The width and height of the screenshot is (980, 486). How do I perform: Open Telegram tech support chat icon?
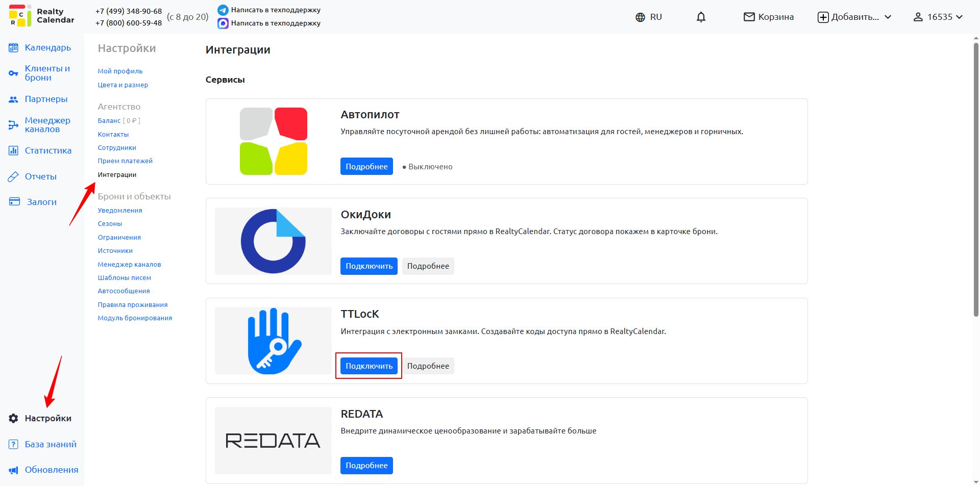coord(223,10)
